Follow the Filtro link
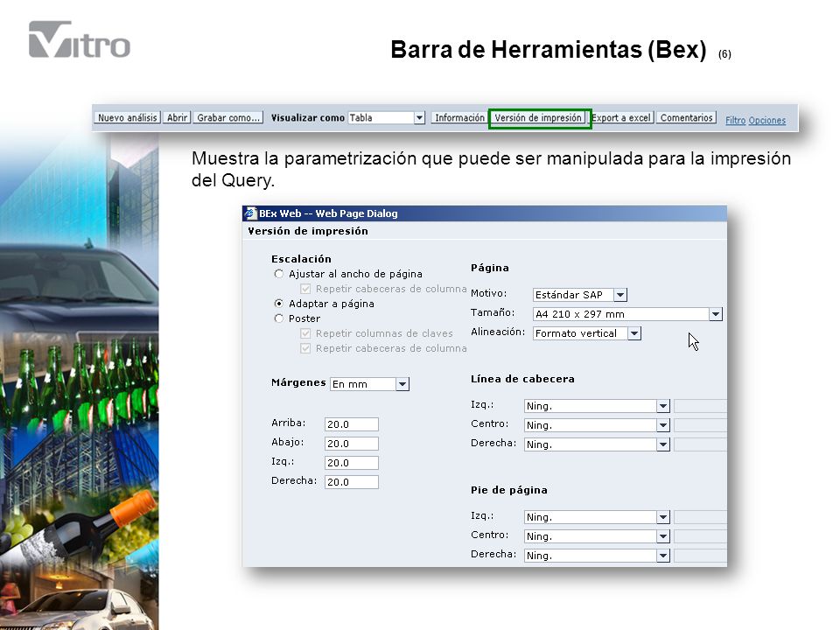 (736, 121)
